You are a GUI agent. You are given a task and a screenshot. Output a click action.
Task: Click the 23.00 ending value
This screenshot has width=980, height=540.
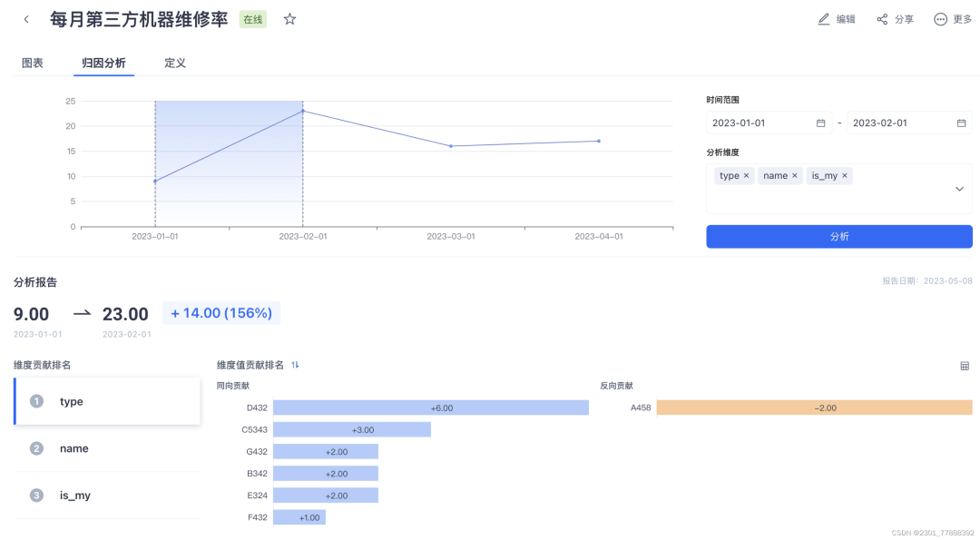(125, 314)
